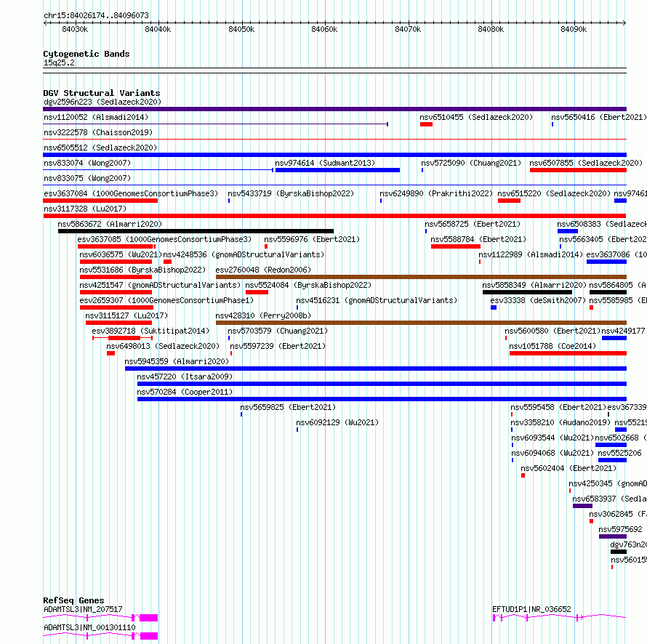
Task: Open the nsv6092129 (Wu2021) label
Action: tap(337, 422)
